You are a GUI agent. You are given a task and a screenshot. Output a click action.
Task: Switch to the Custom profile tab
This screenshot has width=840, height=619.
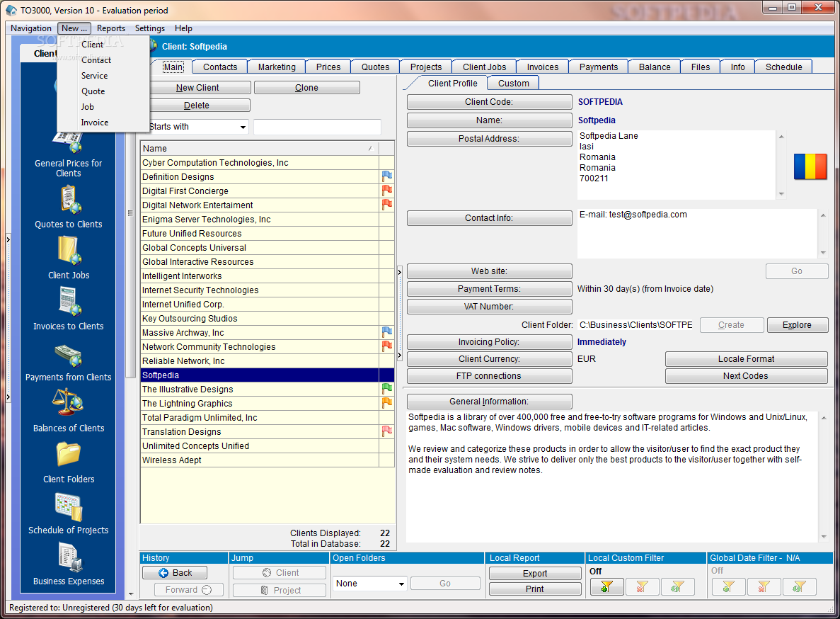514,83
